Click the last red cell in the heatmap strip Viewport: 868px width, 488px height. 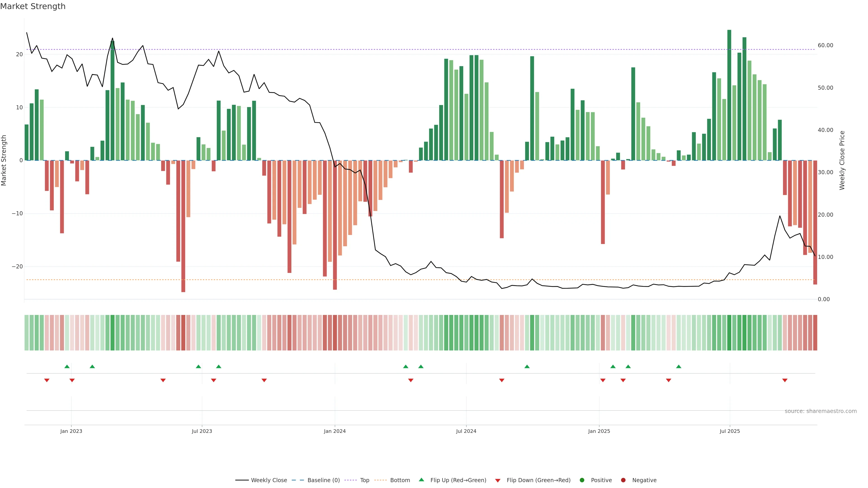815,332
